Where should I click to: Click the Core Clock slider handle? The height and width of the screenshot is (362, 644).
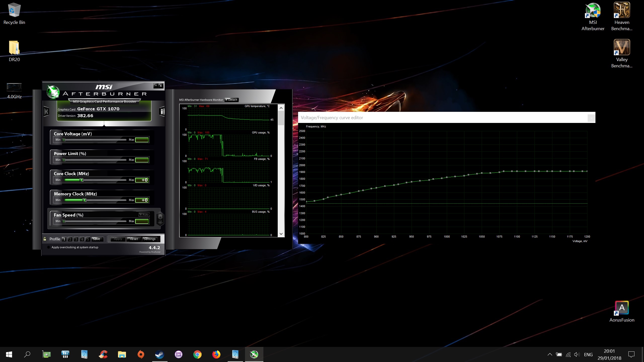(x=82, y=180)
